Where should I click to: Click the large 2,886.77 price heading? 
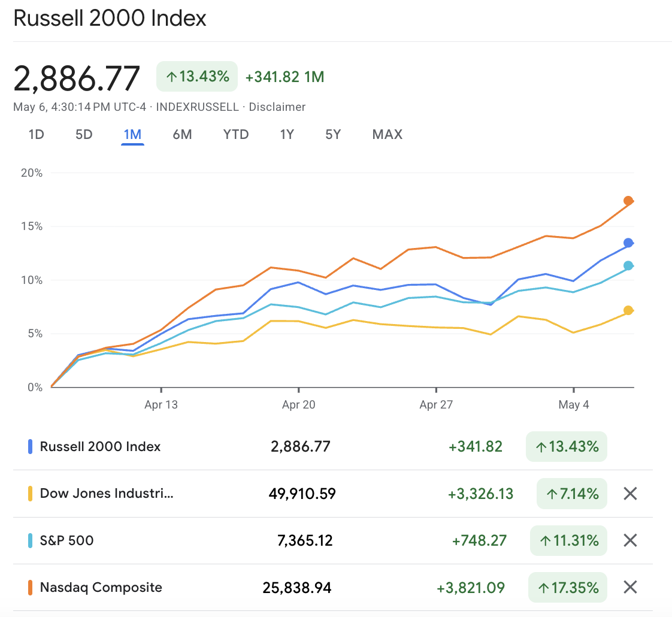[77, 78]
